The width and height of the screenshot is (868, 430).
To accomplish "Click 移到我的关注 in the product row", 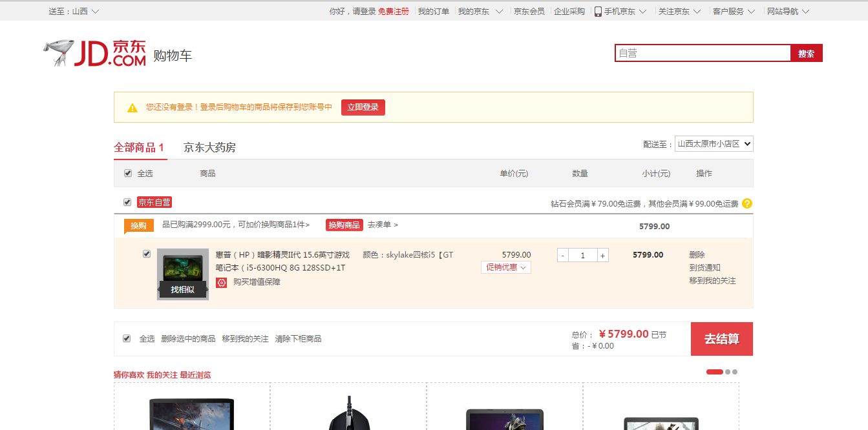I will 712,281.
